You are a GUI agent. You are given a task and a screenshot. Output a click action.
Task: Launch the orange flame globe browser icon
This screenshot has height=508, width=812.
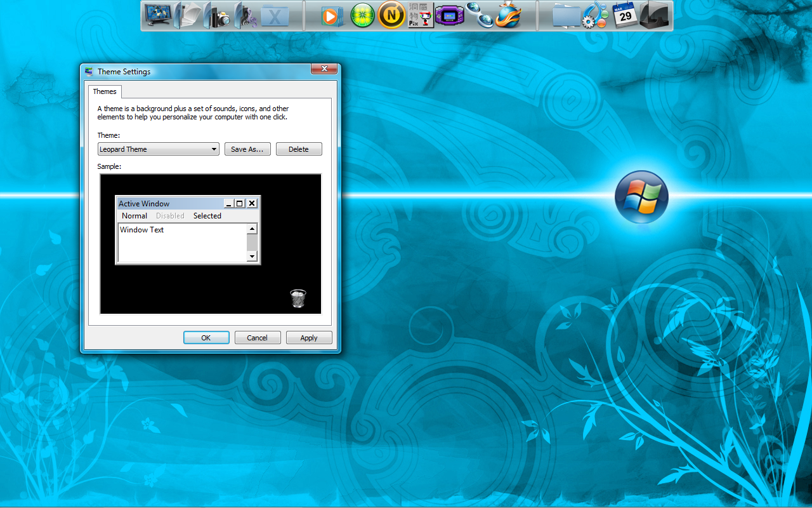click(x=508, y=15)
